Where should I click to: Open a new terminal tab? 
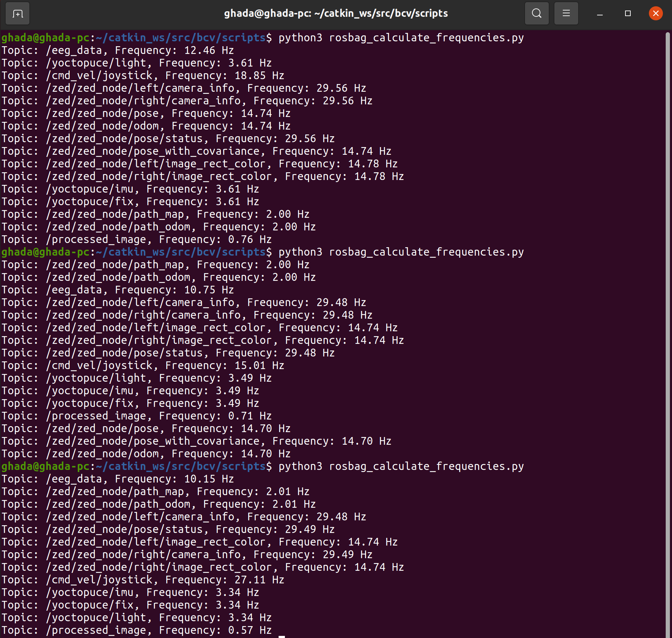[17, 13]
